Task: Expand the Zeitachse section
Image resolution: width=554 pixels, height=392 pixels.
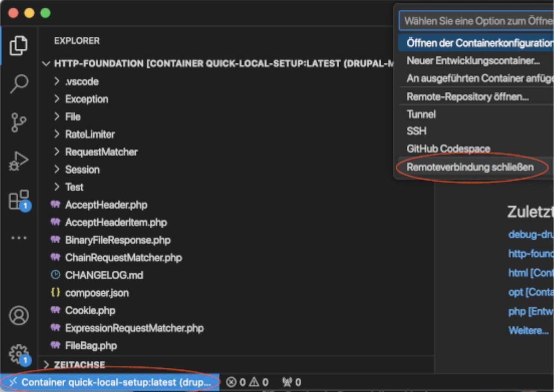Action: point(79,365)
